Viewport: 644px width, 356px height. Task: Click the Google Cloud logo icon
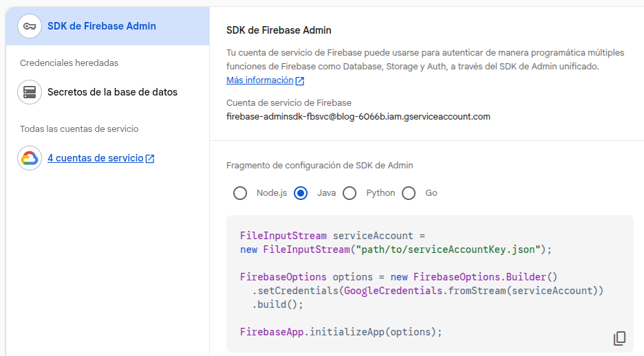click(x=30, y=158)
